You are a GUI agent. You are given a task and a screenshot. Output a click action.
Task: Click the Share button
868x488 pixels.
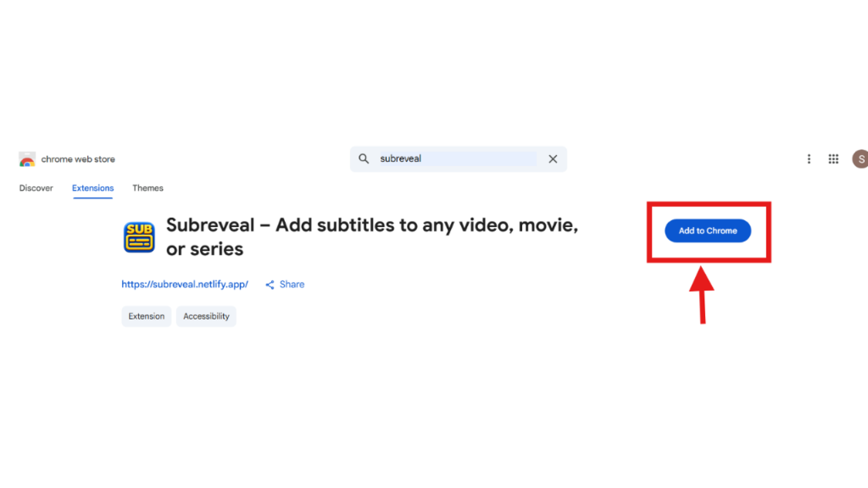285,285
